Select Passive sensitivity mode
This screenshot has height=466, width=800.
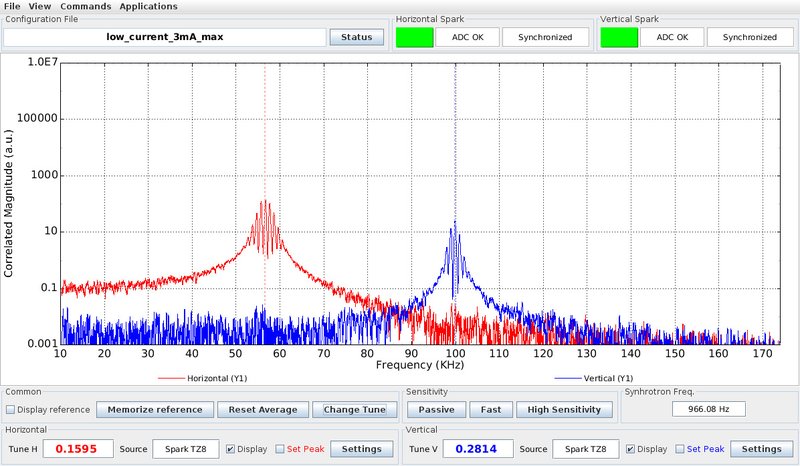click(x=436, y=409)
